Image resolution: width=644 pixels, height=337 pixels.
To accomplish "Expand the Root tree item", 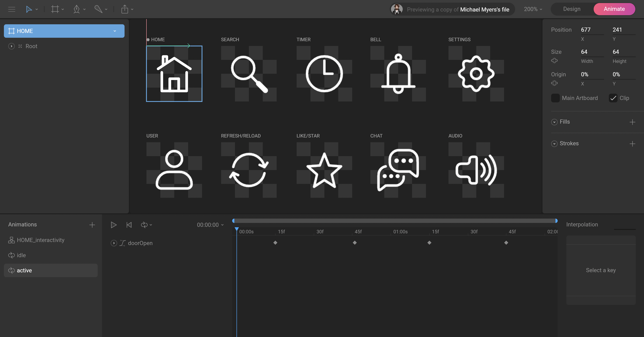I will click(x=11, y=46).
